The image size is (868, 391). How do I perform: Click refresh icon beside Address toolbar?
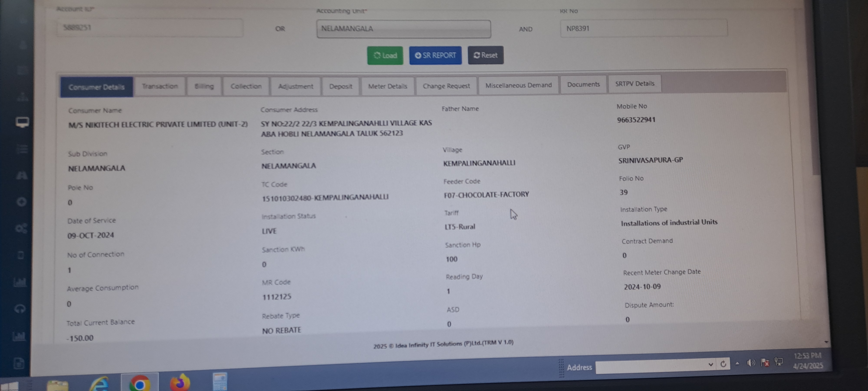[x=723, y=364]
